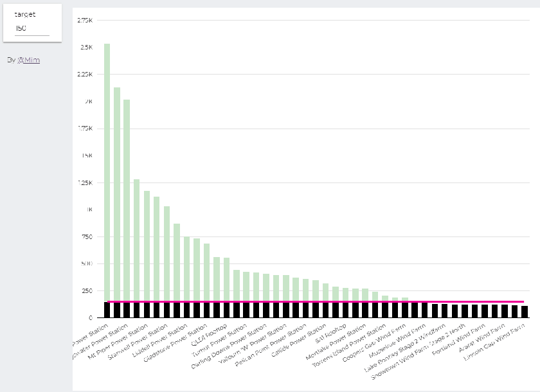Click the target input field showing 150

[x=31, y=27]
